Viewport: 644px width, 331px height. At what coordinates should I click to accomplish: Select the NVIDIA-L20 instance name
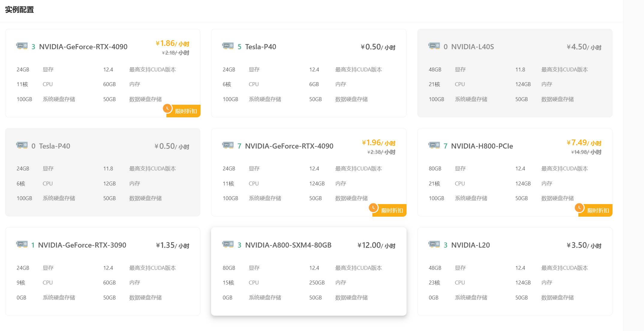[470, 245]
